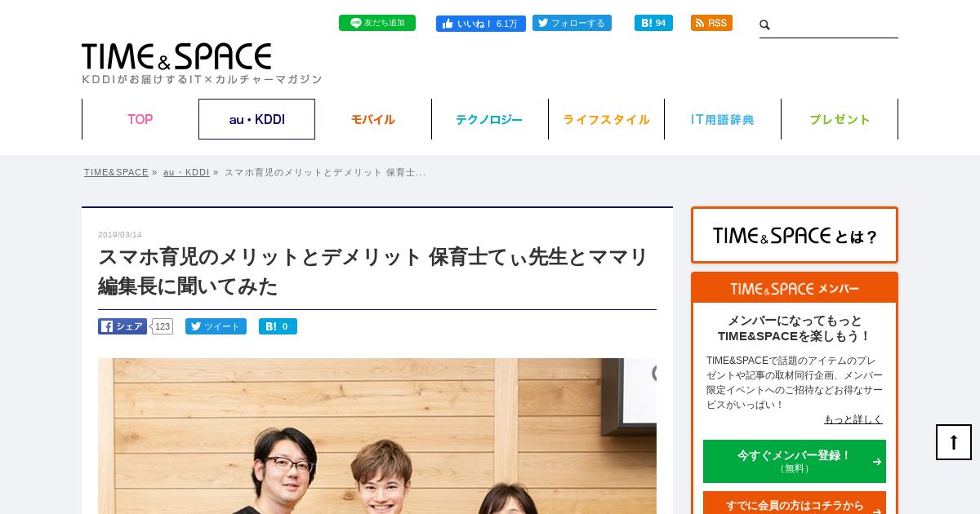This screenshot has height=514, width=980.
Task: Click the article date 2019/03/14
Action: (120, 235)
